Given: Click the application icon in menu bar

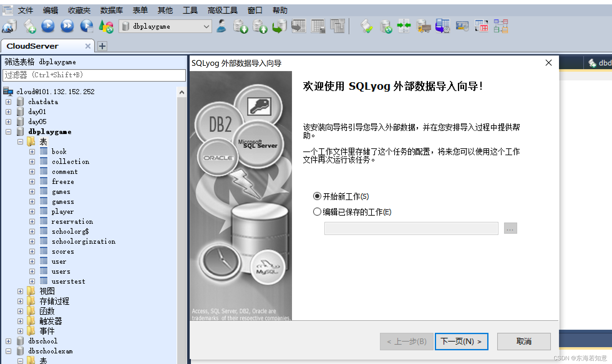Looking at the screenshot, I should coord(7,10).
